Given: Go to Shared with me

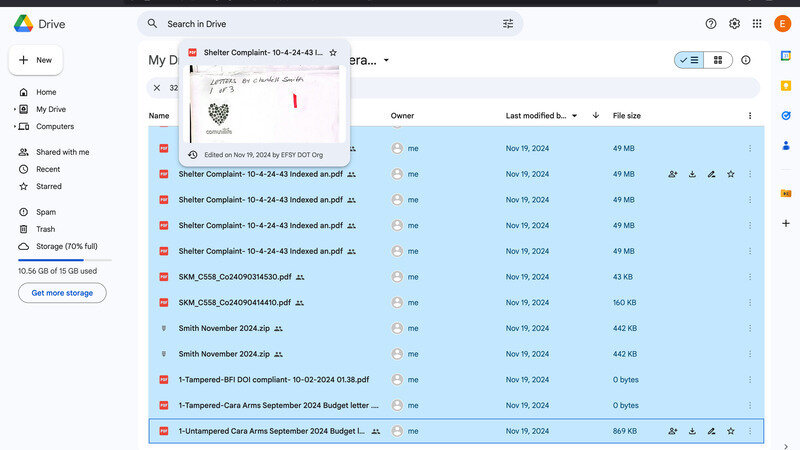Looking at the screenshot, I should 62,152.
